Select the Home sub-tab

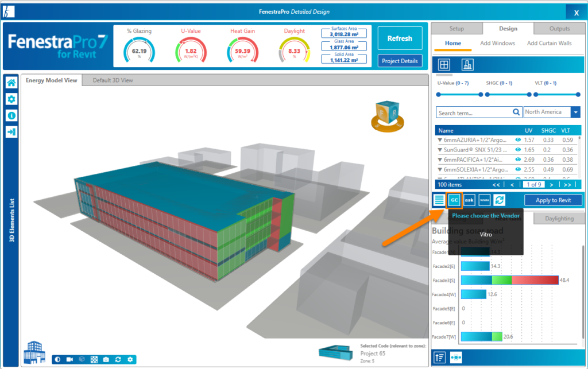coord(453,43)
